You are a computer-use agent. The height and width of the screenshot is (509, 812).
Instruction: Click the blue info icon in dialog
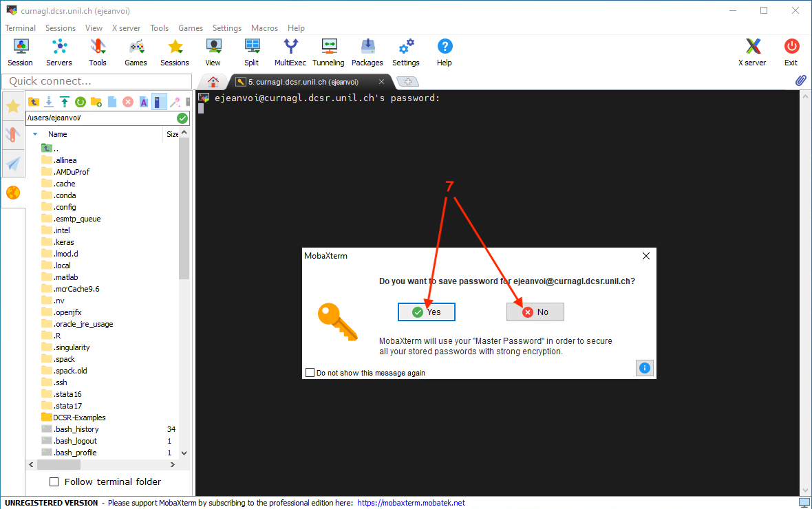[x=644, y=368]
